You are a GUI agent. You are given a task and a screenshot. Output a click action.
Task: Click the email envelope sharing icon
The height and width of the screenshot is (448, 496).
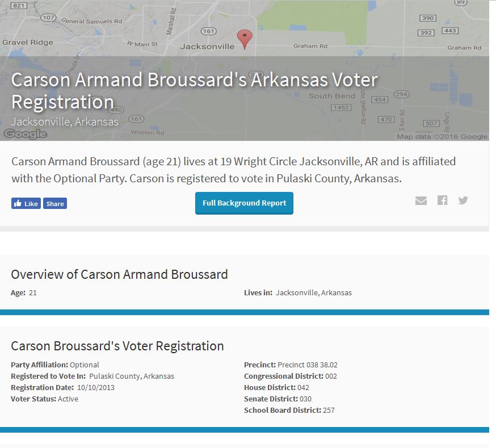click(x=421, y=200)
